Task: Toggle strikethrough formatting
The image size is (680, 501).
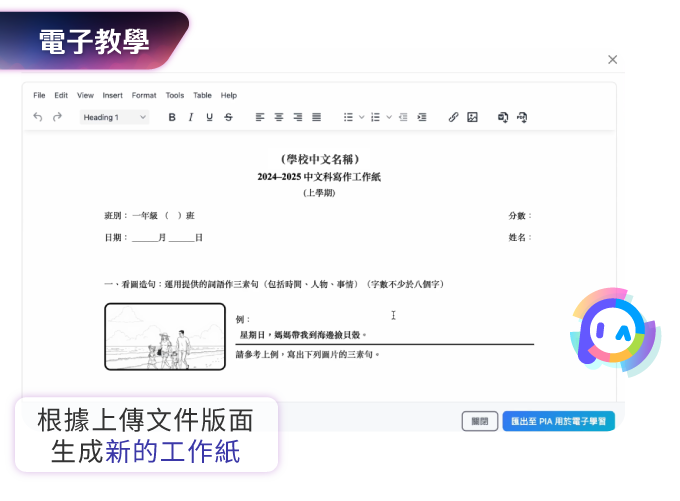Action: (x=229, y=117)
